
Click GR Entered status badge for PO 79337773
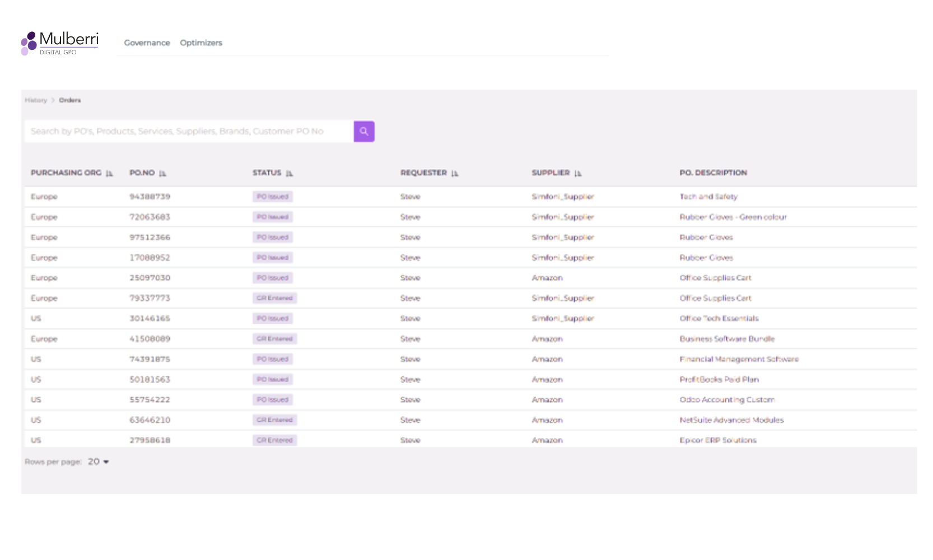[274, 298]
